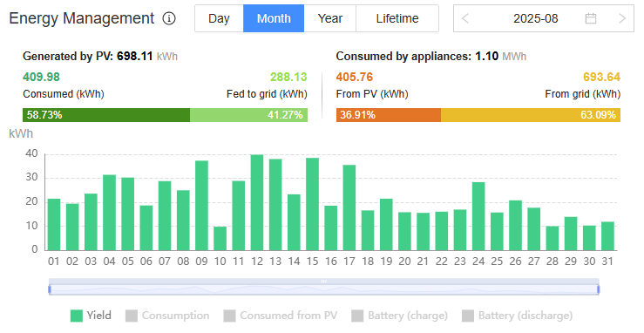Click the 2025-08 date field
Viewport: 644px width, 333px height.
(544, 18)
